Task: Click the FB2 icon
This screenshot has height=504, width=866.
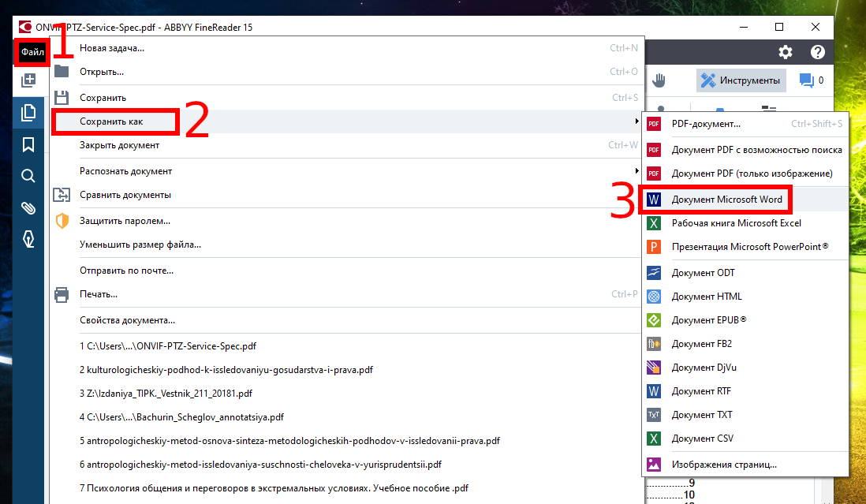Action: (x=654, y=345)
